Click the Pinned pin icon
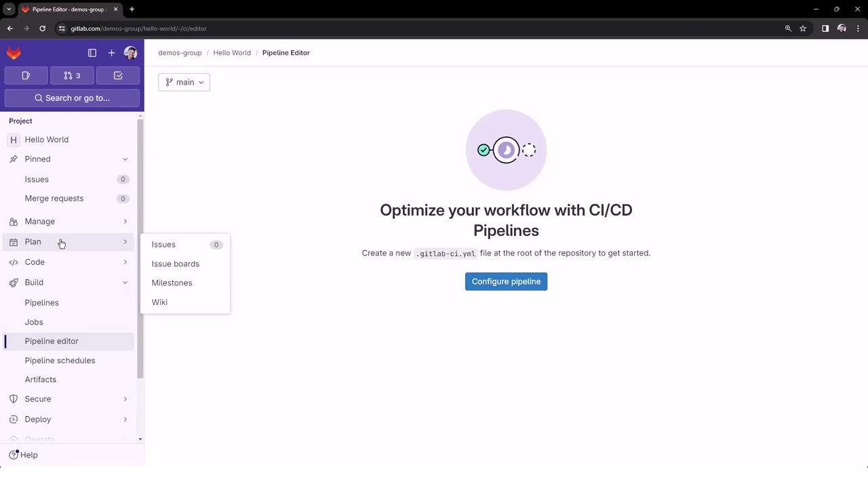Viewport: 868px width, 488px height. point(14,159)
